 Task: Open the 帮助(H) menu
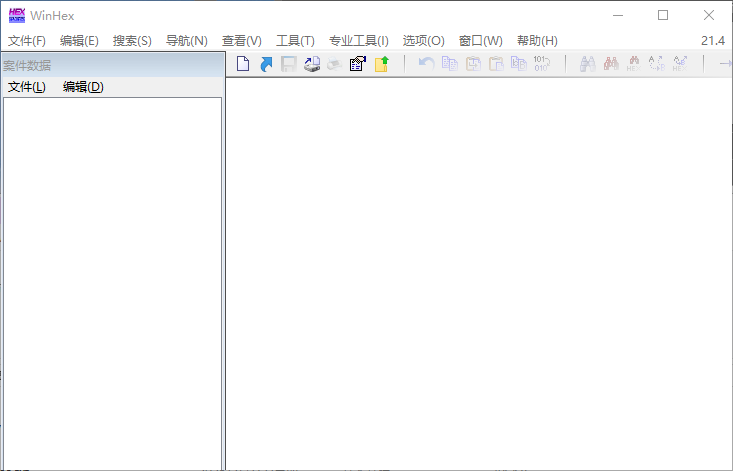tap(537, 41)
